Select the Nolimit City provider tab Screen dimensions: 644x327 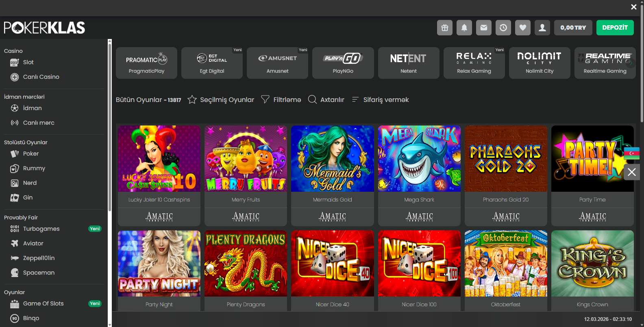540,63
